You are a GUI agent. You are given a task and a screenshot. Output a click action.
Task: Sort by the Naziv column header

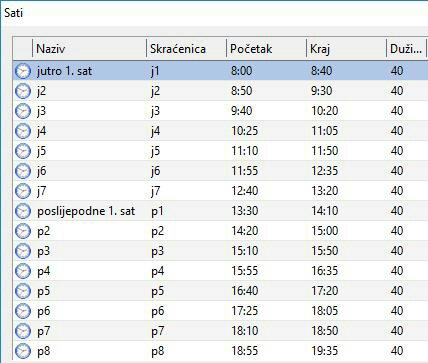(89, 49)
